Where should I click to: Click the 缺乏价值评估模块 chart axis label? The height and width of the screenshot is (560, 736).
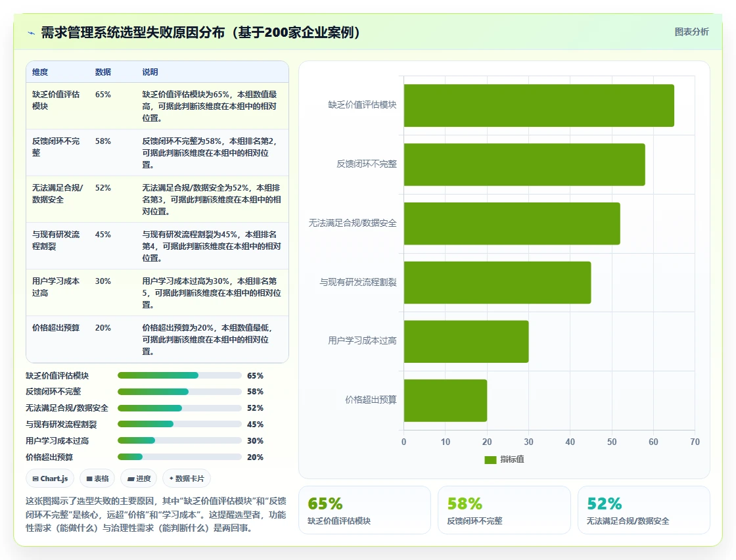[x=362, y=105]
